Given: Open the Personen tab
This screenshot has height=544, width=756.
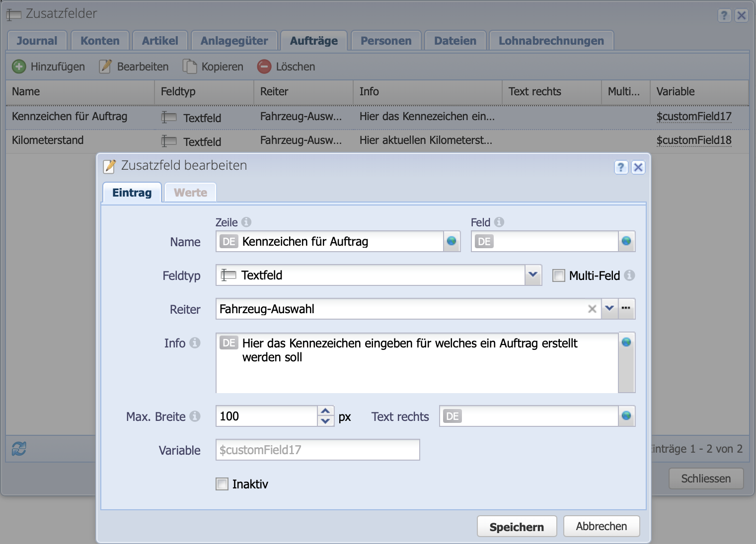Looking at the screenshot, I should (386, 41).
